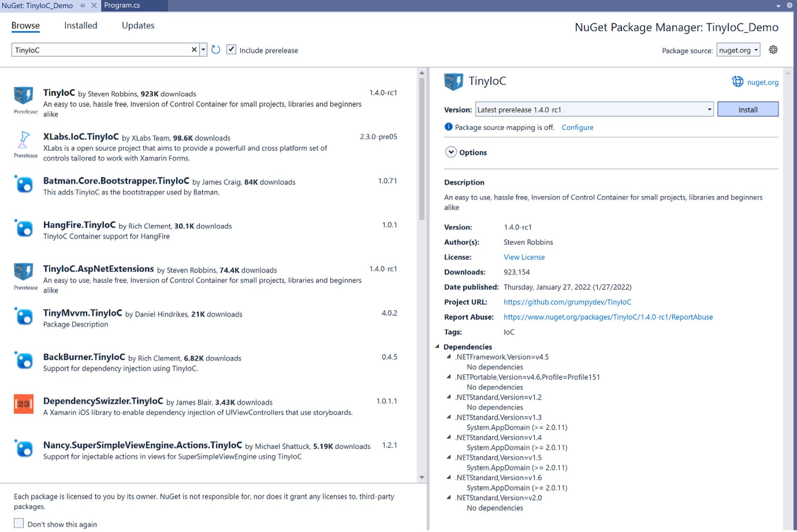
Task: Clear the TinyIoC search text
Action: [x=194, y=50]
